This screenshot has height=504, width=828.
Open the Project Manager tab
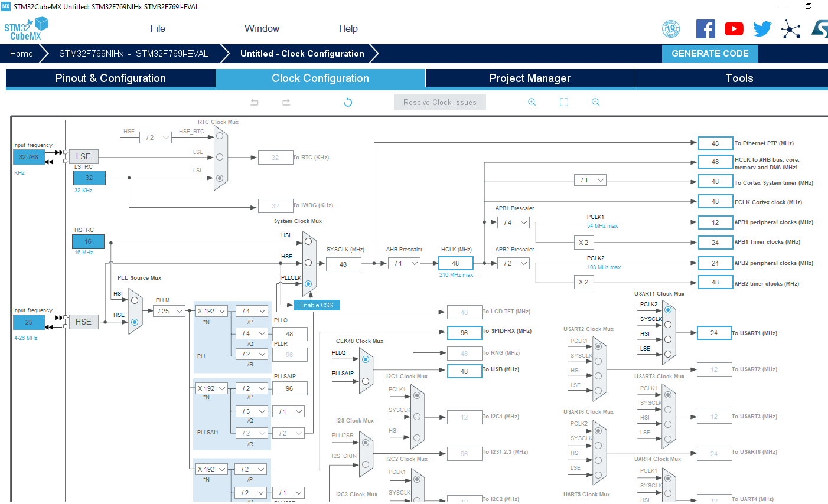click(x=530, y=78)
